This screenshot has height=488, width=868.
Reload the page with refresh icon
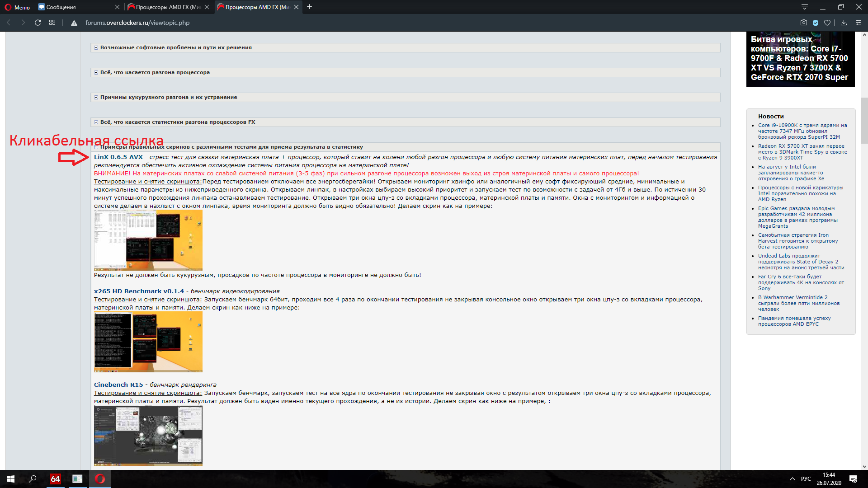coord(38,23)
